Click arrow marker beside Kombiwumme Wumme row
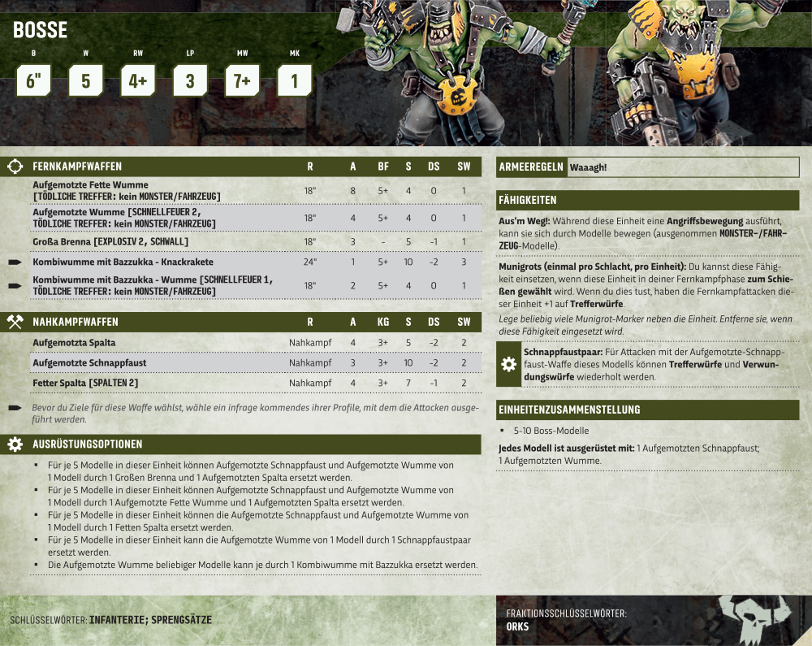Viewport: 812px width, 646px height. click(x=15, y=285)
